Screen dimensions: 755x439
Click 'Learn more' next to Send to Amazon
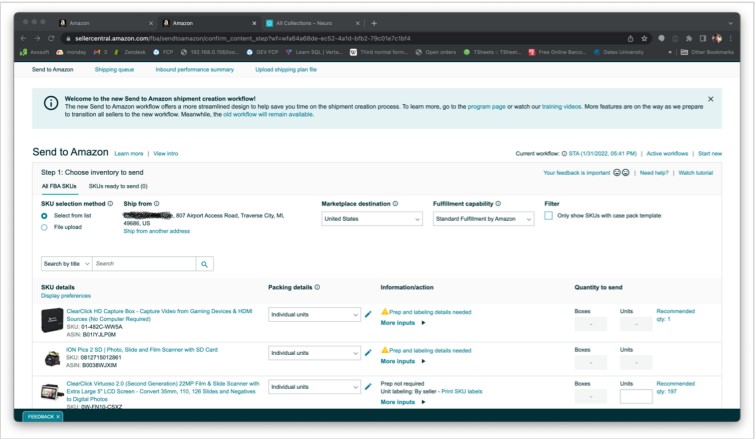point(129,154)
